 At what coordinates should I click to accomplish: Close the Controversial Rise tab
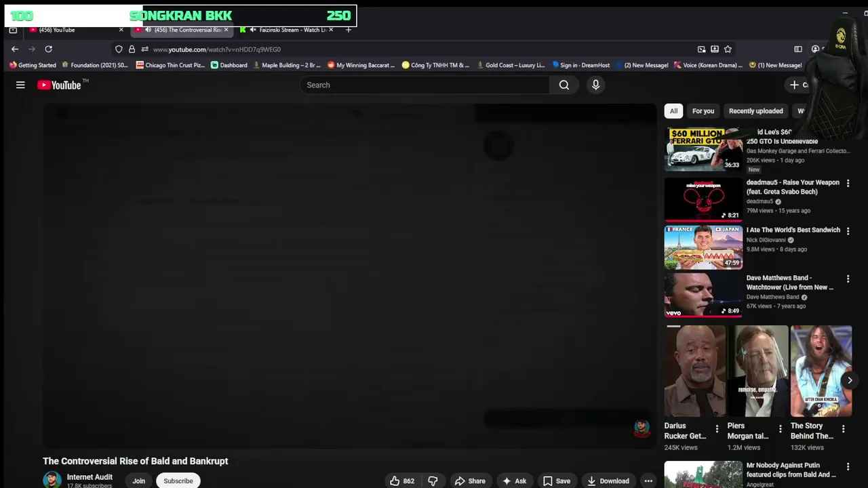[x=226, y=30]
